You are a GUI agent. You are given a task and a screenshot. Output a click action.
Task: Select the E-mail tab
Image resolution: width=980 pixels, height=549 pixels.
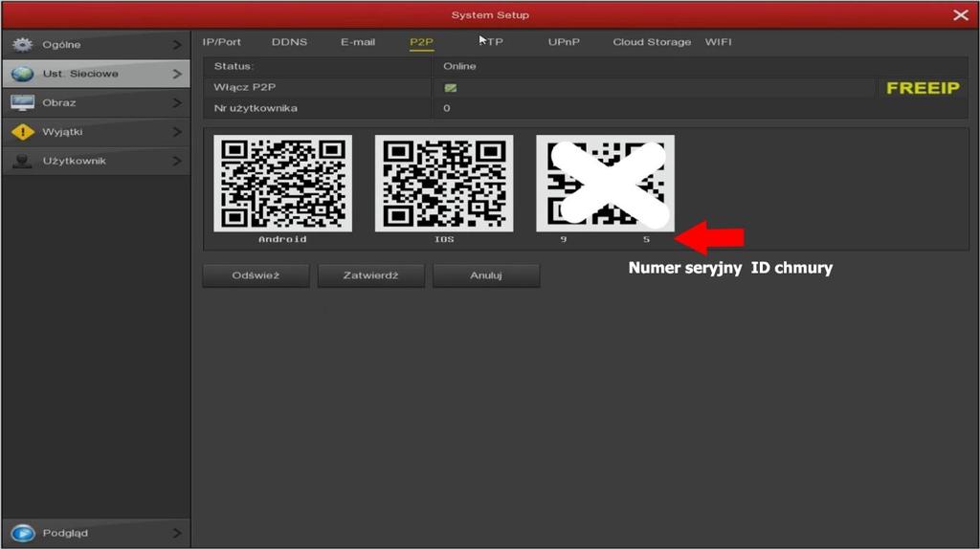(x=358, y=42)
